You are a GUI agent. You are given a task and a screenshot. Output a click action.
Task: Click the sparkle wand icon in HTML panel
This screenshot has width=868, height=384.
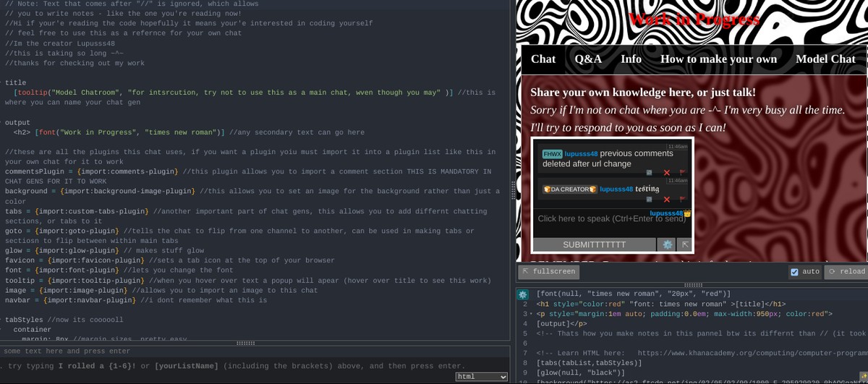524,294
